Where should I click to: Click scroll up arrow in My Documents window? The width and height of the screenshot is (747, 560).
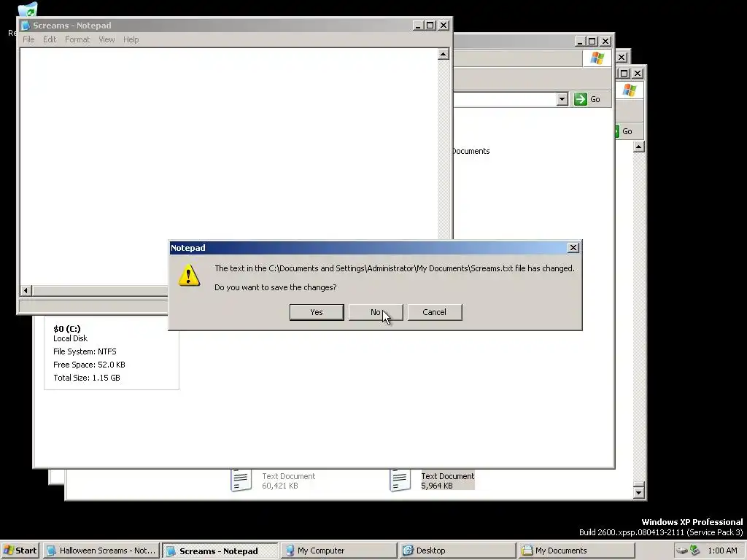[x=639, y=147]
